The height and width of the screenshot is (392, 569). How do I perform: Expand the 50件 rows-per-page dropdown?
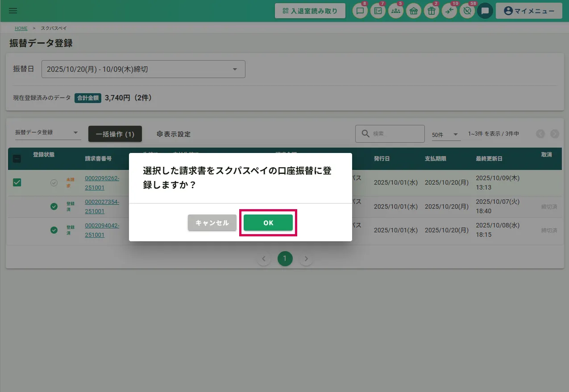pos(445,134)
